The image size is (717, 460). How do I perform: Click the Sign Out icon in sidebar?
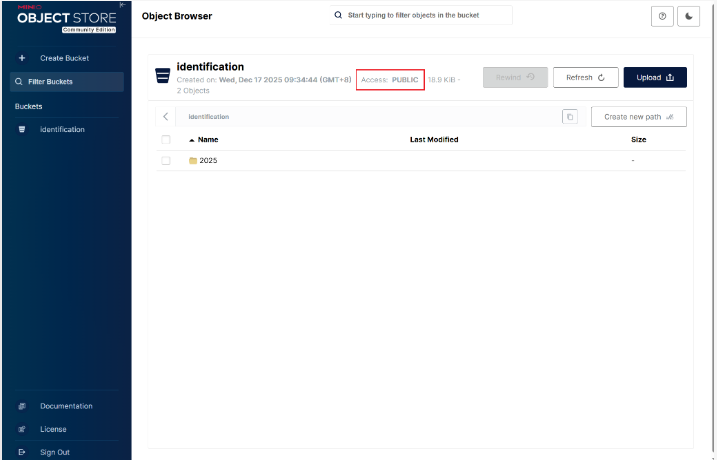pyautogui.click(x=22, y=452)
